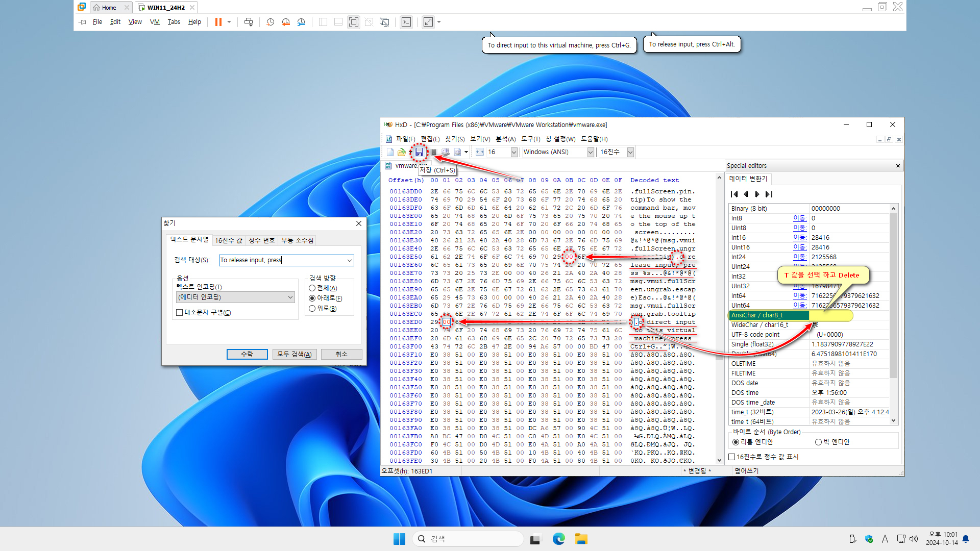The width and height of the screenshot is (980, 551).
Task: Open 파일(F) menu in HxD
Action: [405, 139]
